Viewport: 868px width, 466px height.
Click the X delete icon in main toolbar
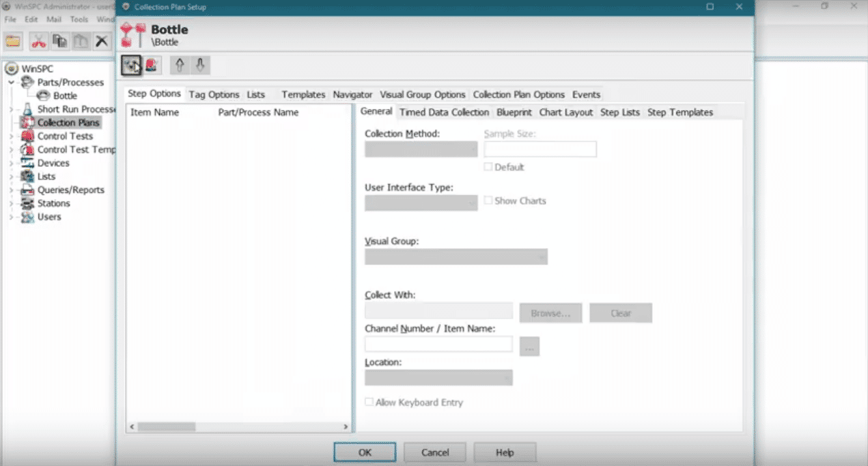click(102, 41)
